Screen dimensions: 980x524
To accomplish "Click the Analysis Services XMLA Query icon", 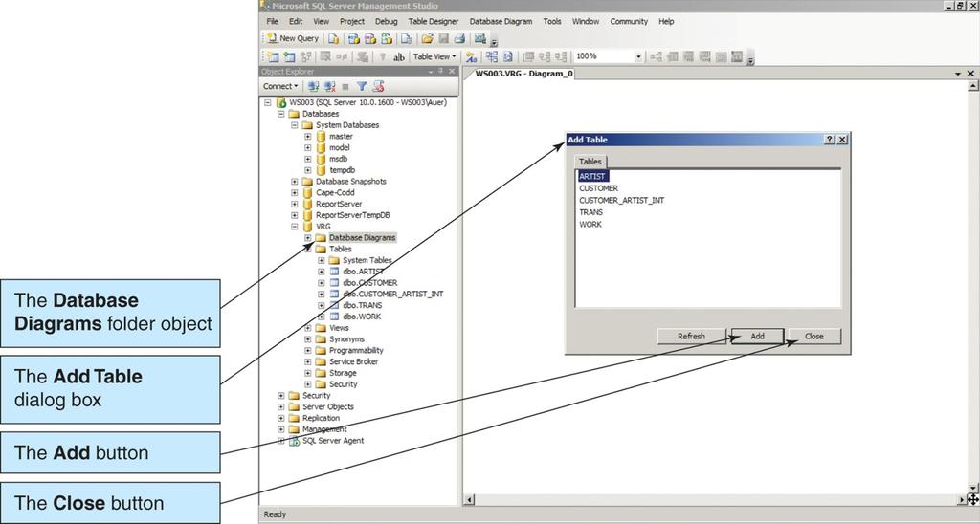I will coord(387,38).
